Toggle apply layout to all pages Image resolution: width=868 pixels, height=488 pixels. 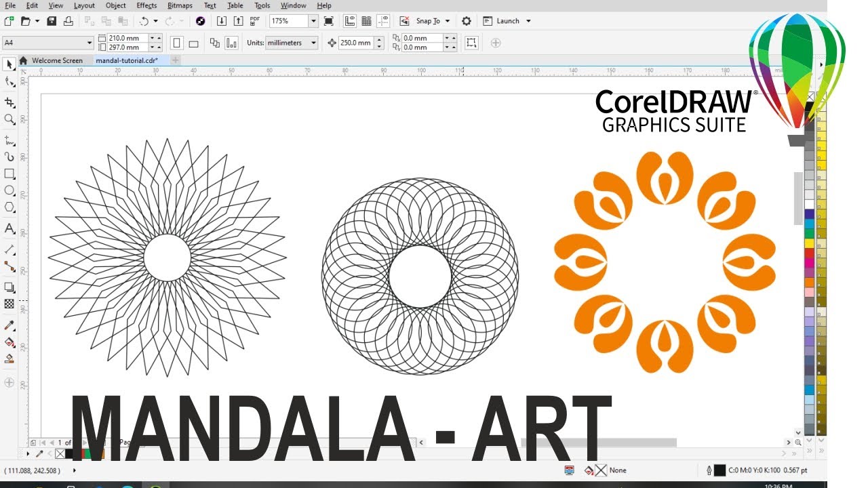coord(215,43)
